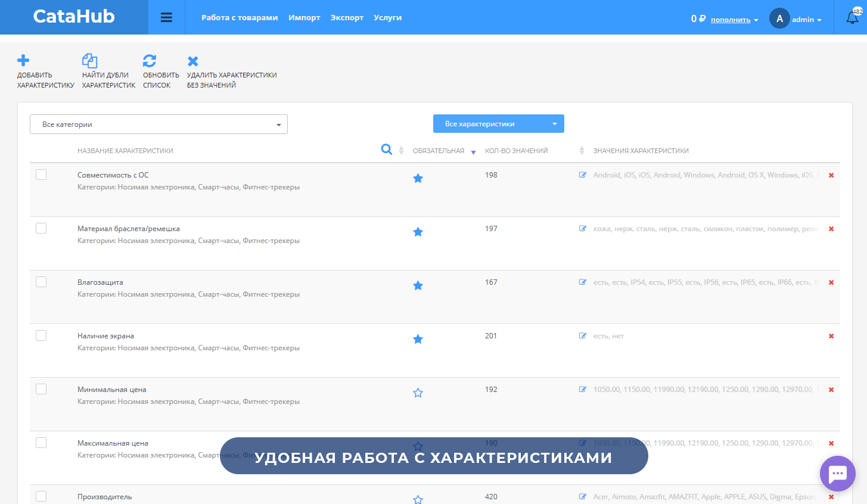
Task: Delete the Минимальная цена row
Action: 831,390
